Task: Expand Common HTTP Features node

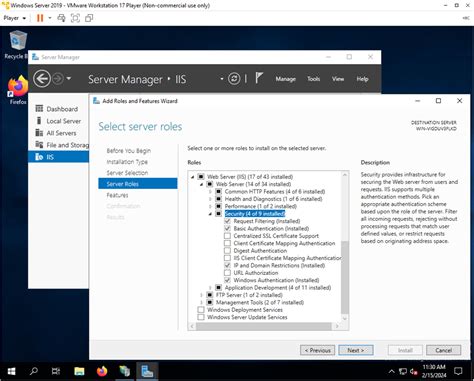Action: pos(210,192)
